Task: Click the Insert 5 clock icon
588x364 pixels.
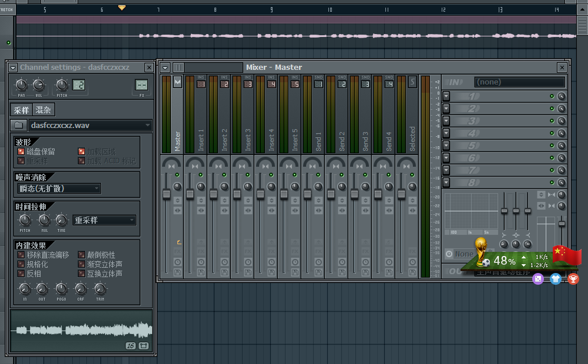Action: click(x=295, y=262)
